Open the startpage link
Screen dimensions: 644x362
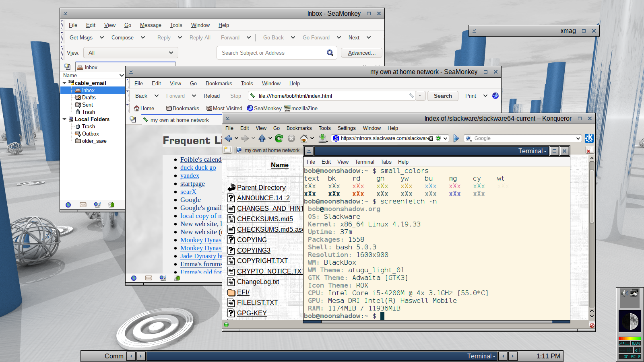coord(192,184)
